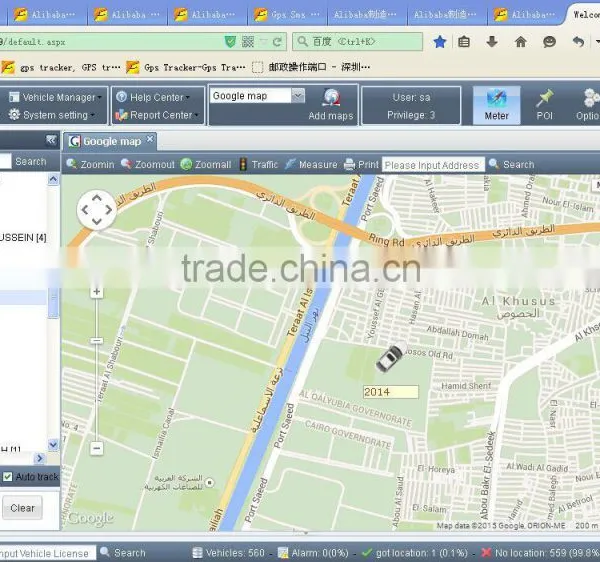This screenshot has width=600, height=562.
Task: Click the Zoomout map tool
Action: (148, 165)
